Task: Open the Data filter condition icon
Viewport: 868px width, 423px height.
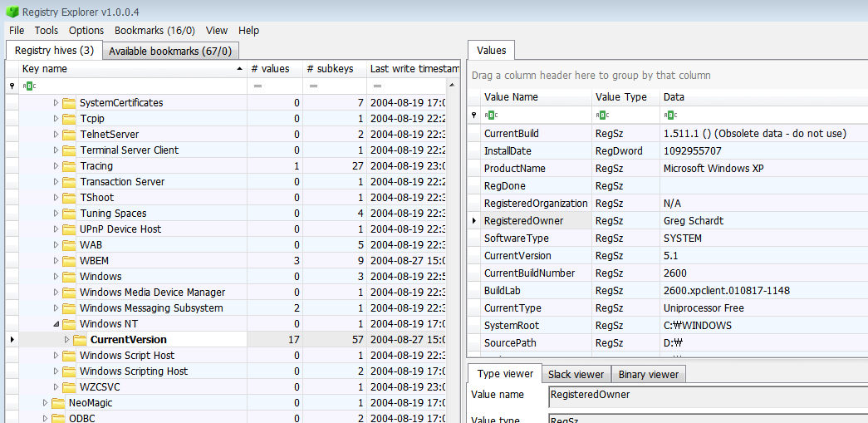Action: (669, 116)
